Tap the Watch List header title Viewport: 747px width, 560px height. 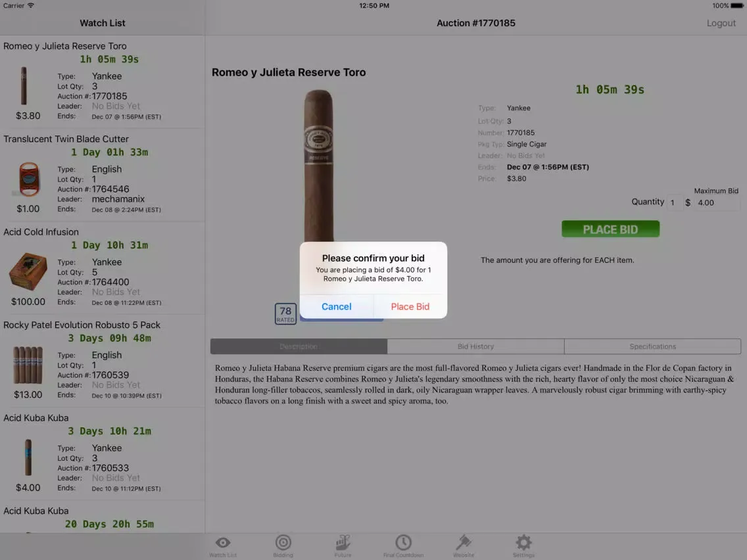103,23
